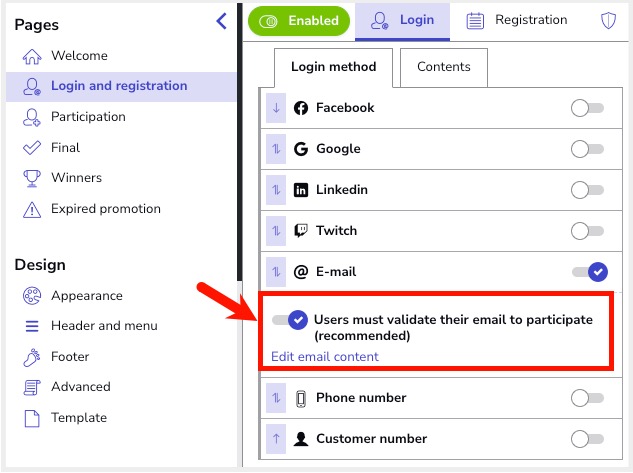Image resolution: width=633 pixels, height=473 pixels.
Task: Disable the email validation toggle
Action: pos(289,320)
